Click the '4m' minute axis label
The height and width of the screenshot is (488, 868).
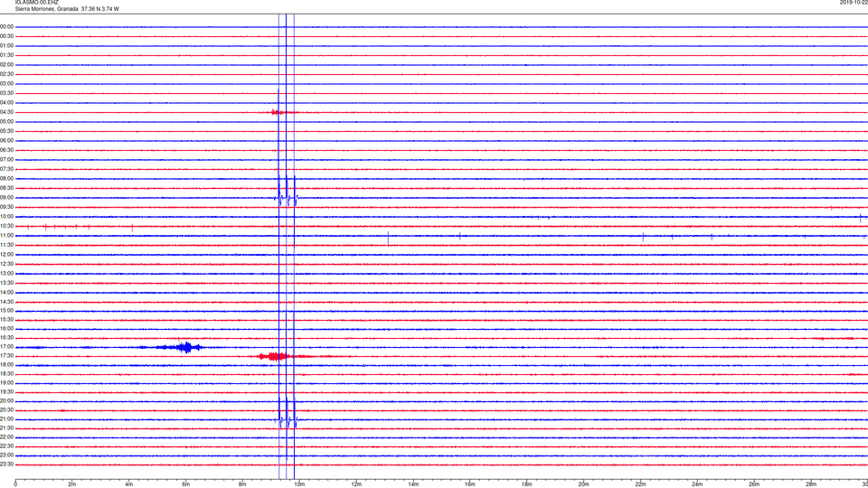point(129,484)
